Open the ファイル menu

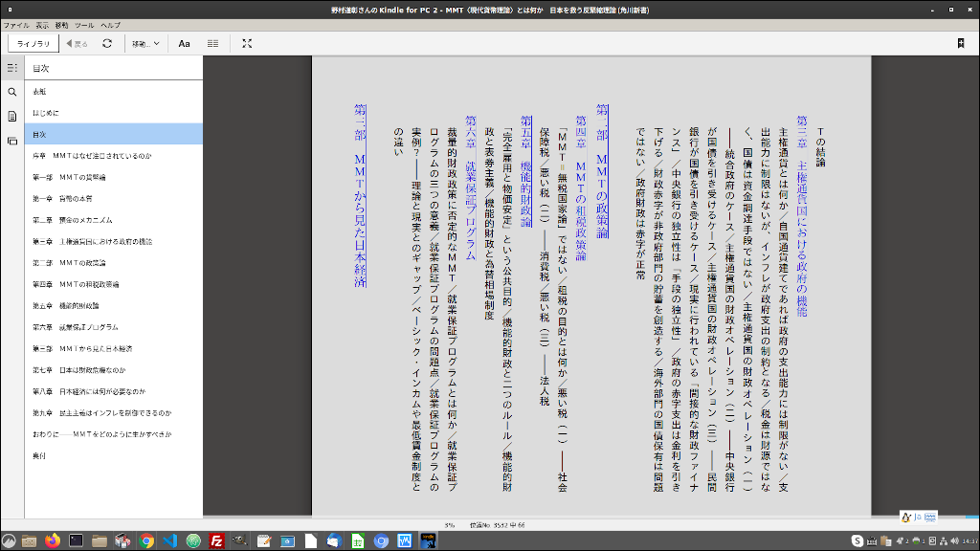click(x=16, y=26)
